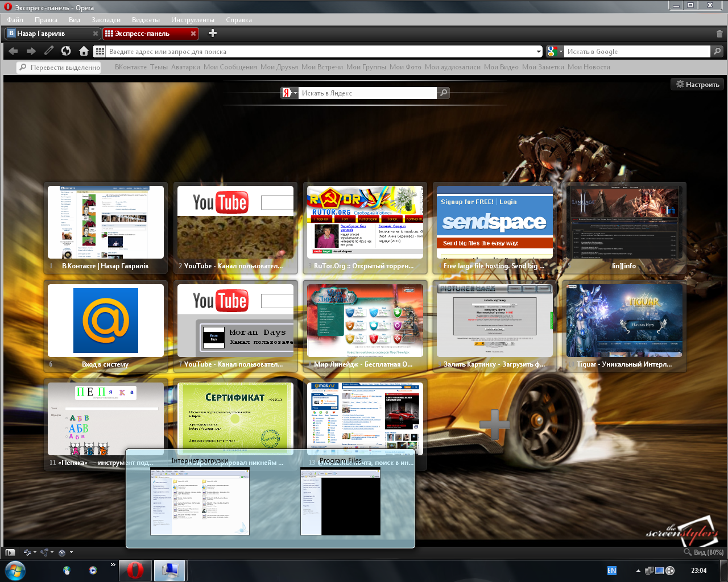Image resolution: width=728 pixels, height=582 pixels.
Task: Launch Windows Media Player from the quick launch
Action: tap(93, 570)
